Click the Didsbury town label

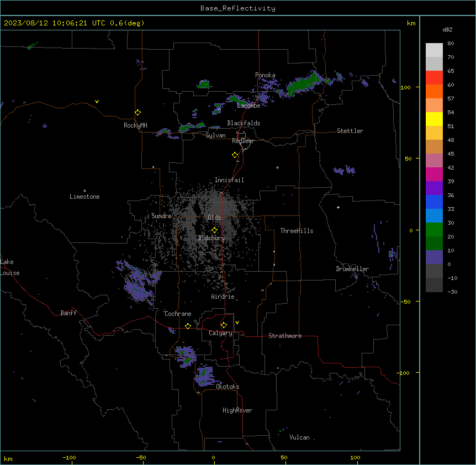[211, 238]
